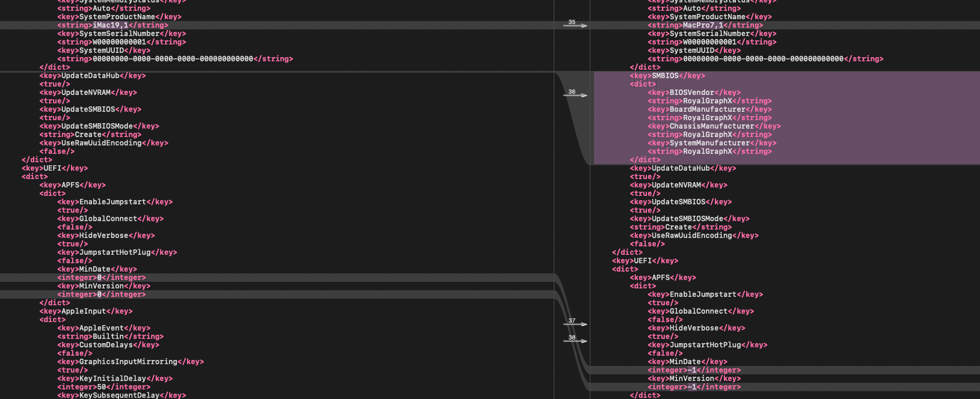Click UpdateNVRAM key in the right pane
Viewport: 980px width, 399px height.
tap(679, 185)
